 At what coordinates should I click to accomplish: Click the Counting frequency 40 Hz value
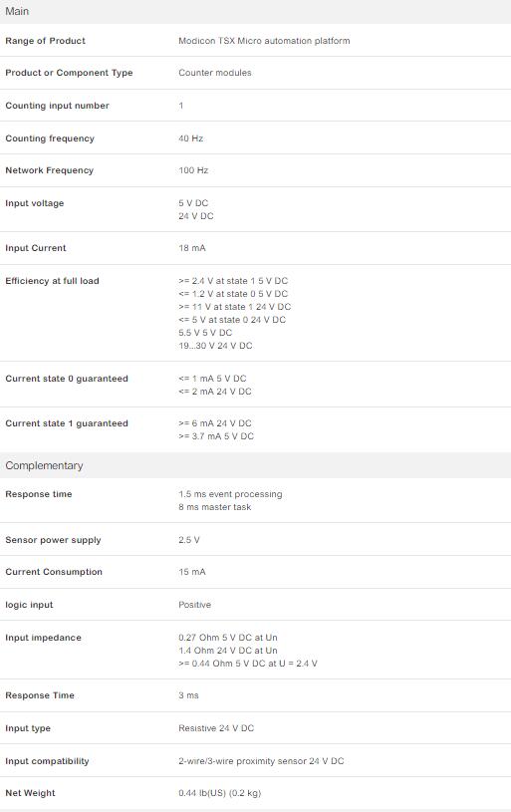click(x=190, y=138)
